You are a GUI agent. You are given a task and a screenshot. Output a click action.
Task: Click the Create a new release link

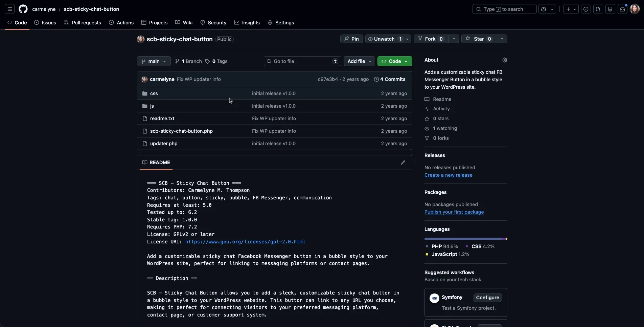pyautogui.click(x=448, y=175)
